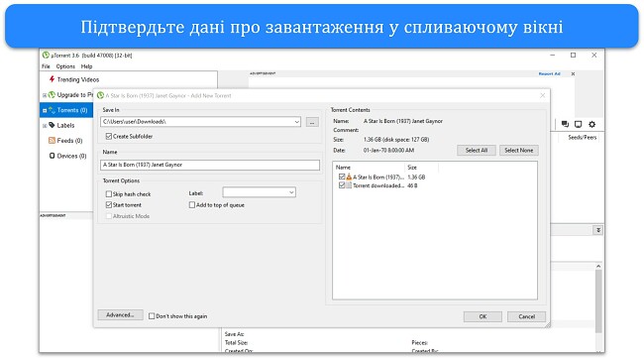Screen dimensions: 644x358
Task: Click the dialog resize grip corner
Action: click(547, 324)
